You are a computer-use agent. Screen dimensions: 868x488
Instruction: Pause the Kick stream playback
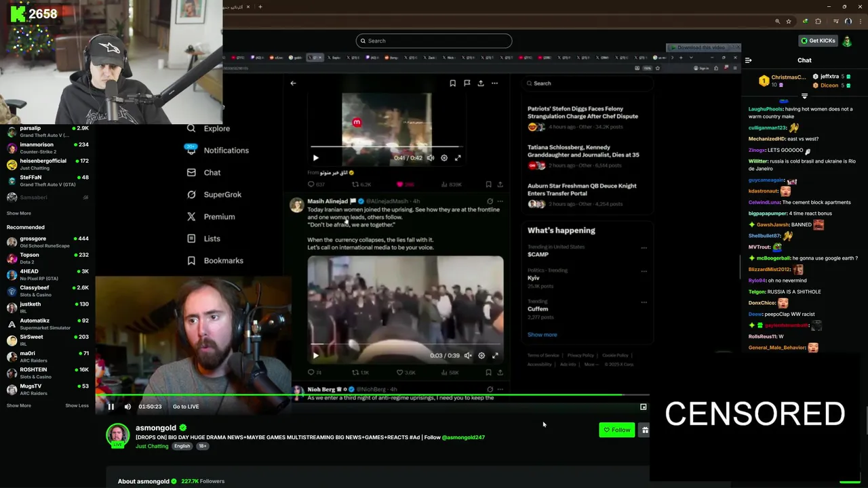pyautogui.click(x=111, y=407)
